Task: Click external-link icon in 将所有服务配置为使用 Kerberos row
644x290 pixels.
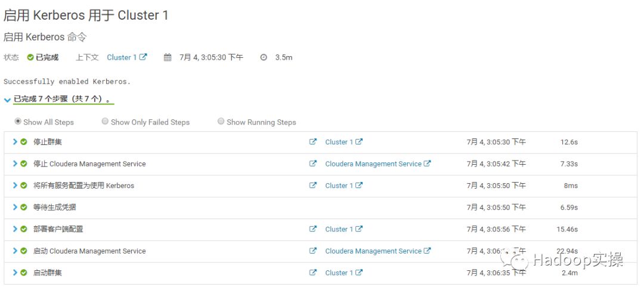Action: pos(313,186)
